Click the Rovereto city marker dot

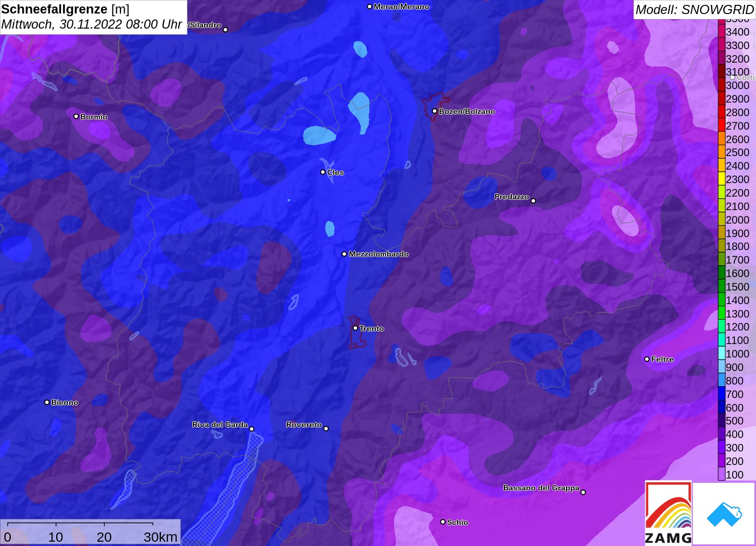(x=326, y=429)
